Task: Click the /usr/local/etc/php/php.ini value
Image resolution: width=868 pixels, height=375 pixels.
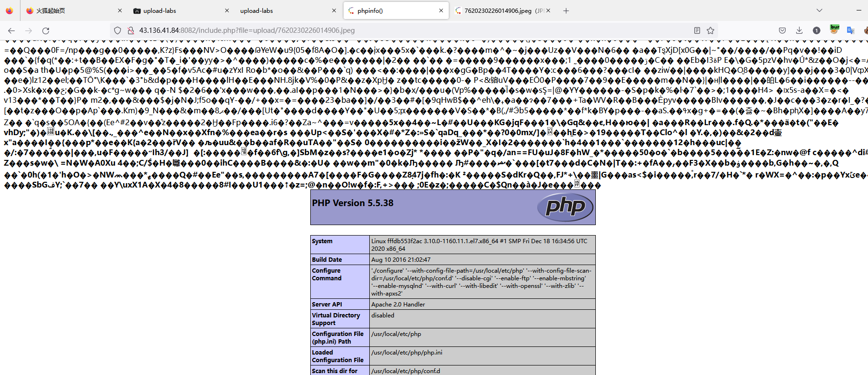Action: (407, 353)
